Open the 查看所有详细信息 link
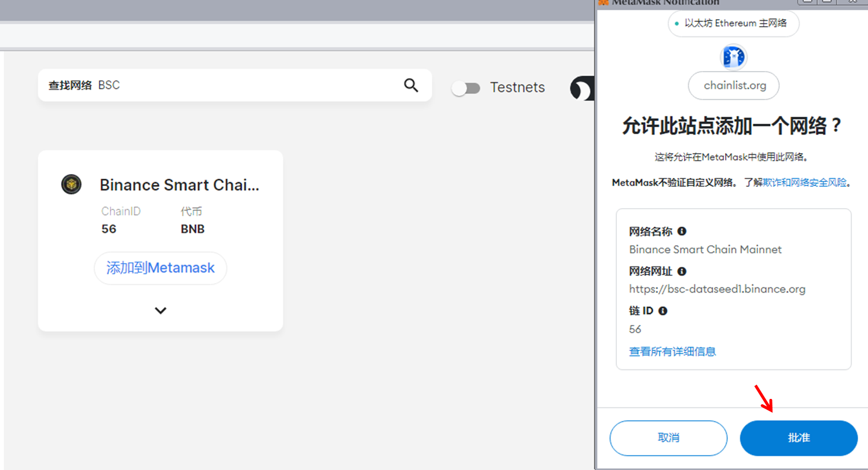This screenshot has width=868, height=470. pyautogui.click(x=672, y=351)
